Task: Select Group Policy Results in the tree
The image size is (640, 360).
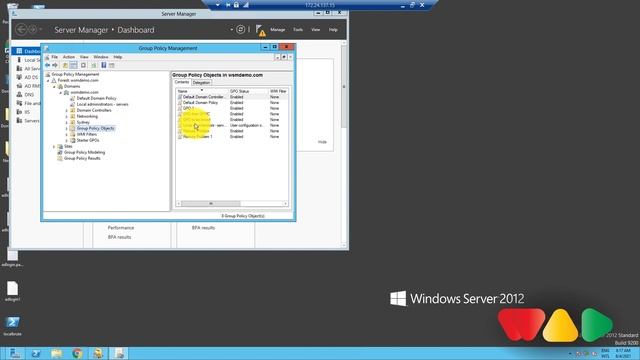Action: point(82,158)
